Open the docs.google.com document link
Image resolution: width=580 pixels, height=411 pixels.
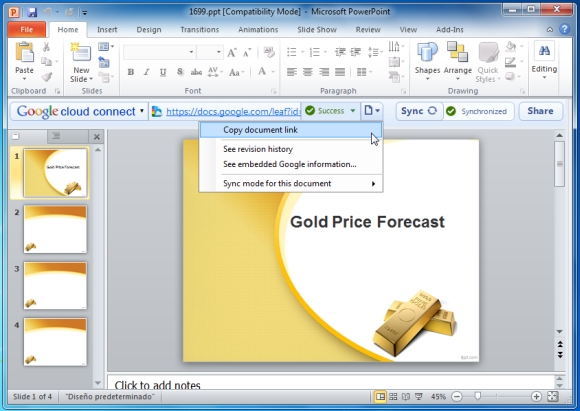(x=233, y=111)
